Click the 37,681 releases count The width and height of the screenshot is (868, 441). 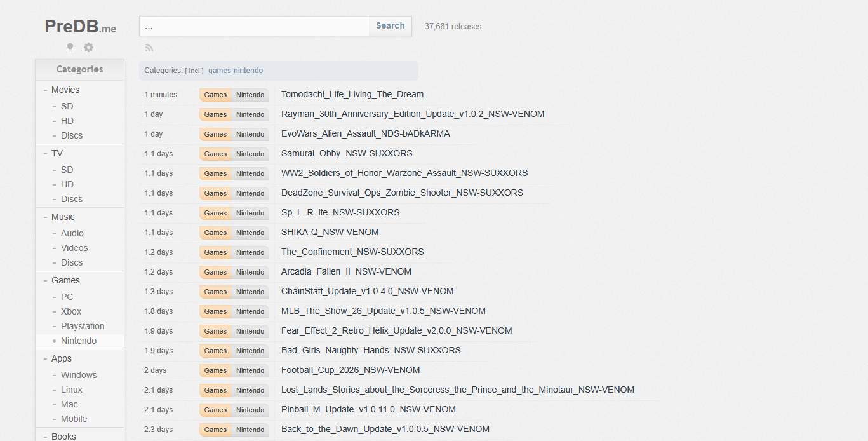pyautogui.click(x=453, y=27)
